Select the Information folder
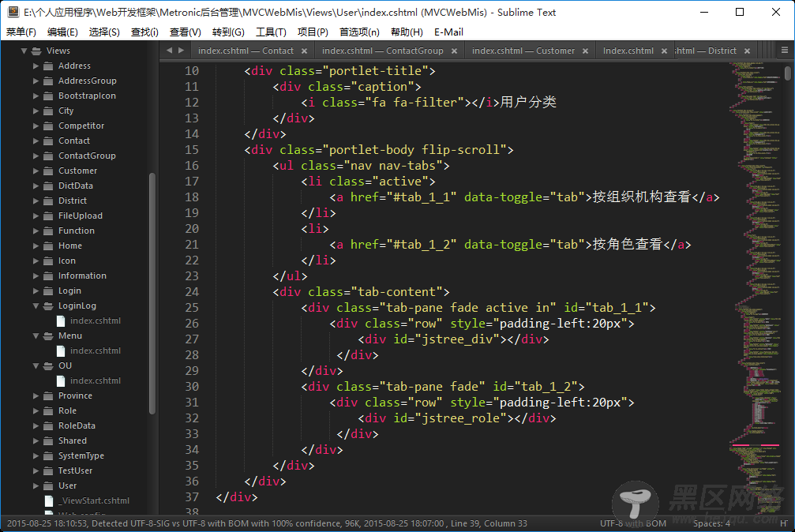The width and height of the screenshot is (795, 532). point(82,275)
